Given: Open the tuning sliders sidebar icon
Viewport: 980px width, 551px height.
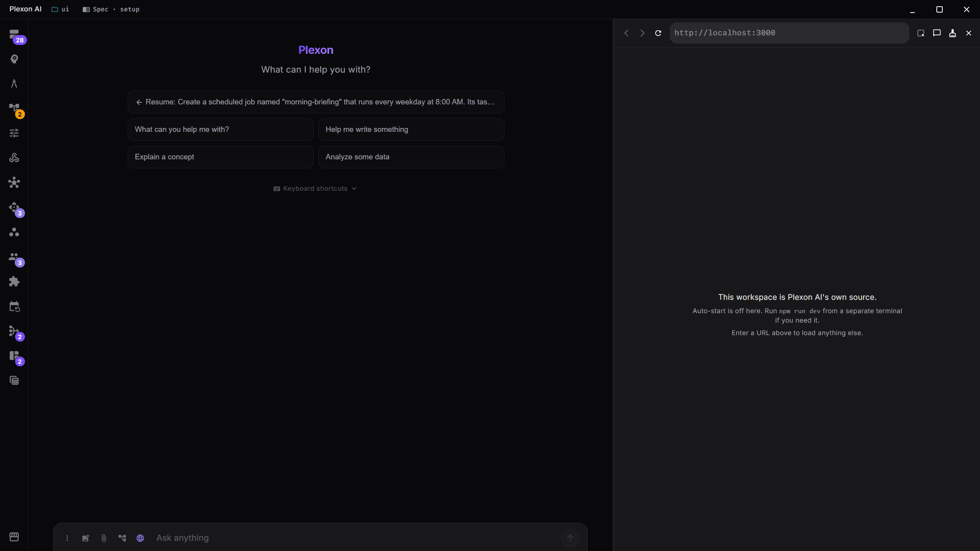Looking at the screenshot, I should [x=14, y=133].
